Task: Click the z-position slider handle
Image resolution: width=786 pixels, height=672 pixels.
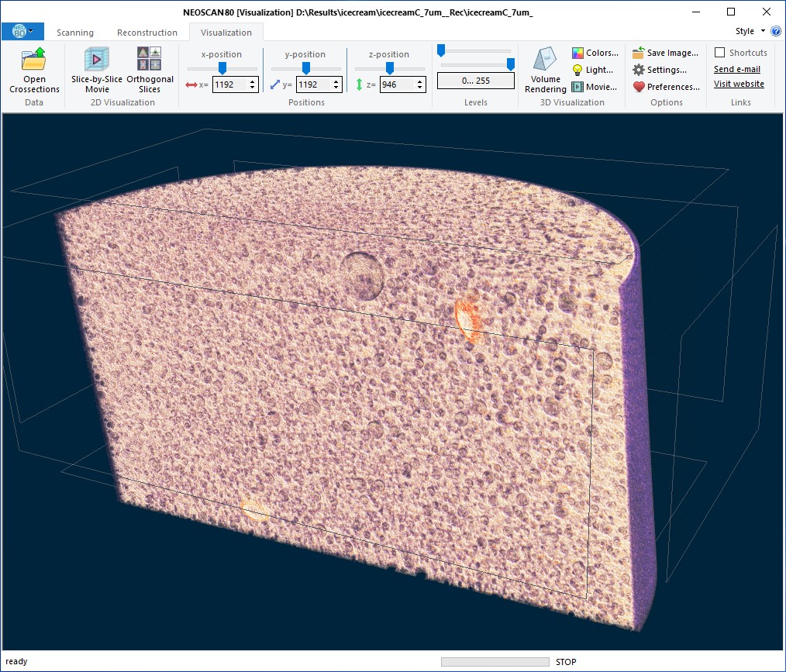Action: coord(390,68)
